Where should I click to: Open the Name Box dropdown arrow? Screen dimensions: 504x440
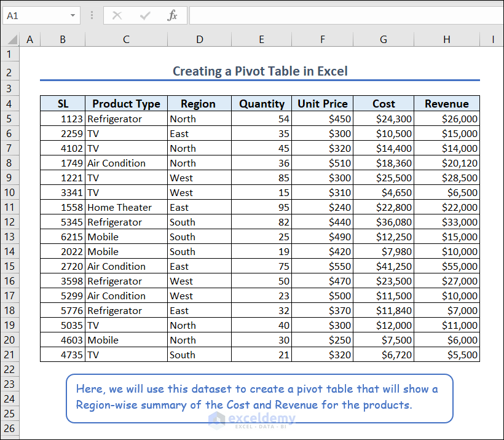pyautogui.click(x=73, y=16)
